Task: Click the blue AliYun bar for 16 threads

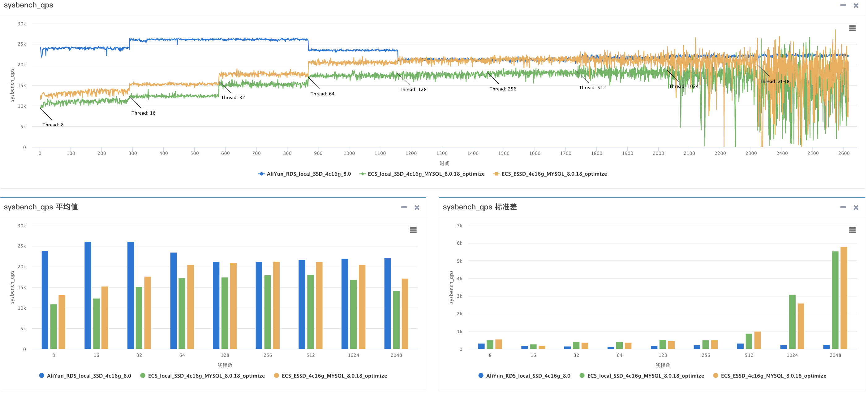Action: 88,295
